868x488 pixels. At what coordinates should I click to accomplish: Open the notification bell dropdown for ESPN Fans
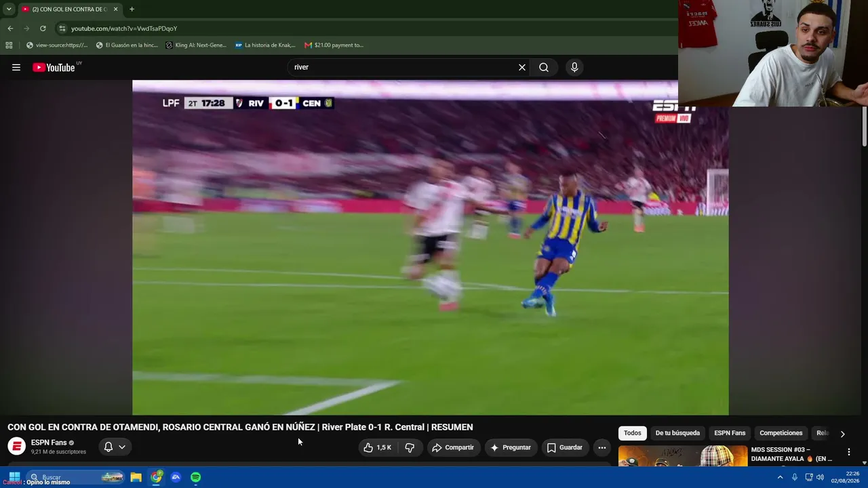(115, 447)
